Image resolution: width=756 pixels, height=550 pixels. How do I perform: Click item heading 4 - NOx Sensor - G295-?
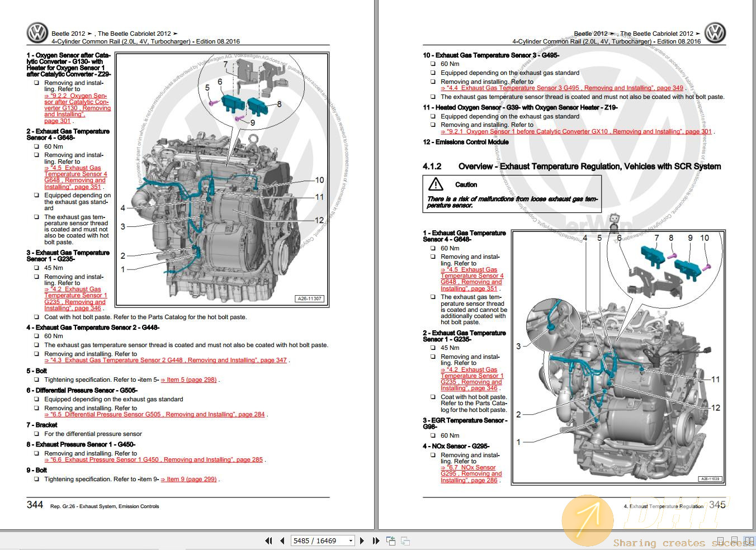pyautogui.click(x=456, y=446)
